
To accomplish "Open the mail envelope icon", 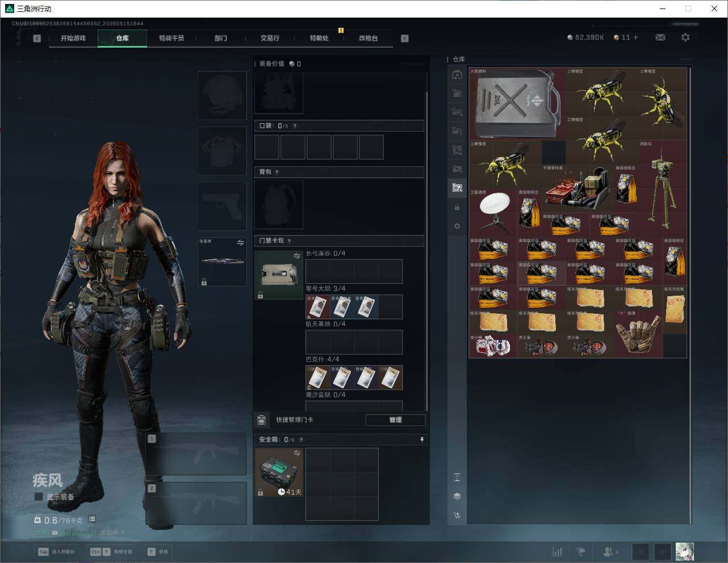I will tap(660, 37).
